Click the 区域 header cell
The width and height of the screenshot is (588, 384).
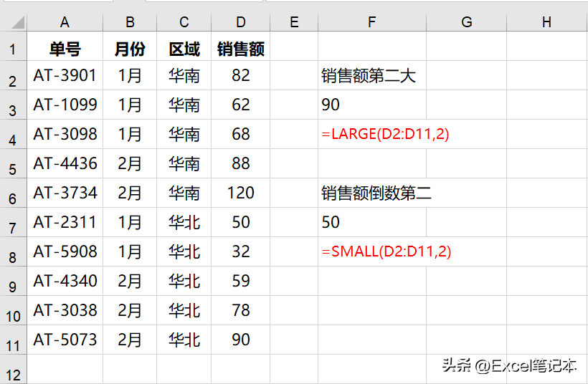(x=184, y=46)
